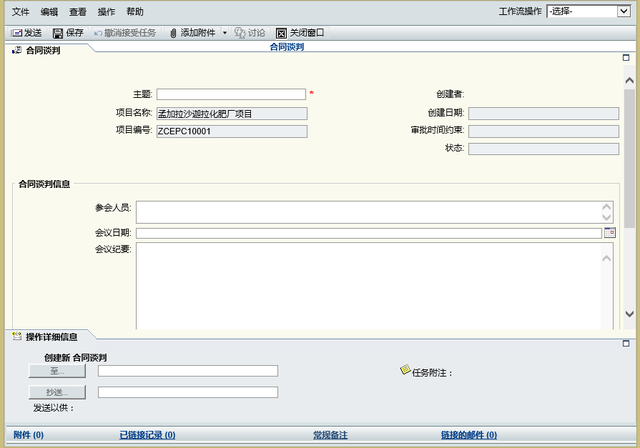Click the 主题 input field
This screenshot has width=640, height=448.
[231, 94]
